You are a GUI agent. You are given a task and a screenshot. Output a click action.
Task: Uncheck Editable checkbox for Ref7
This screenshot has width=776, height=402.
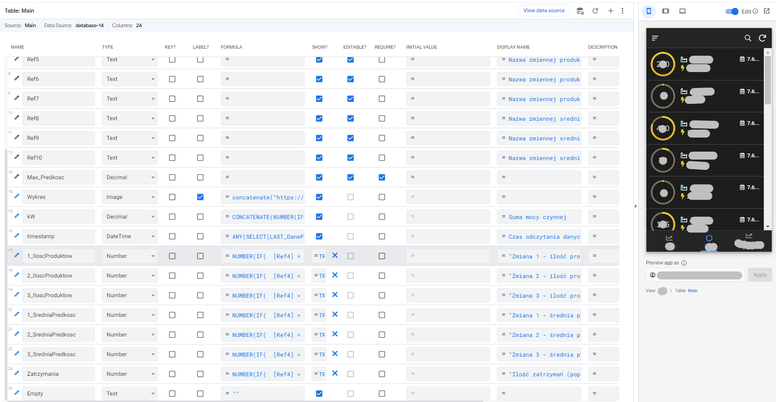point(350,99)
